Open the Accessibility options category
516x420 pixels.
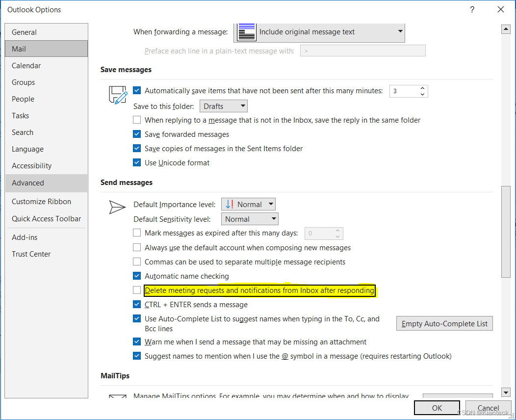pyautogui.click(x=47, y=165)
